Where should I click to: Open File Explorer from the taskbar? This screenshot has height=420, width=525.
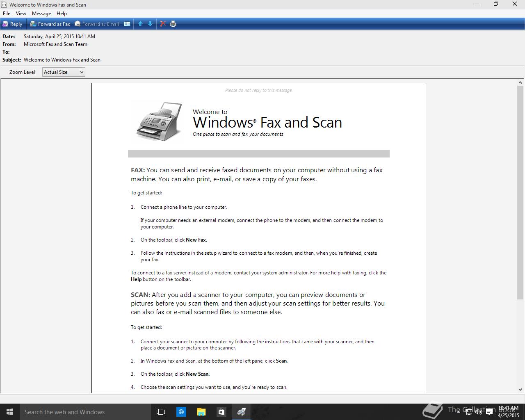pyautogui.click(x=201, y=412)
